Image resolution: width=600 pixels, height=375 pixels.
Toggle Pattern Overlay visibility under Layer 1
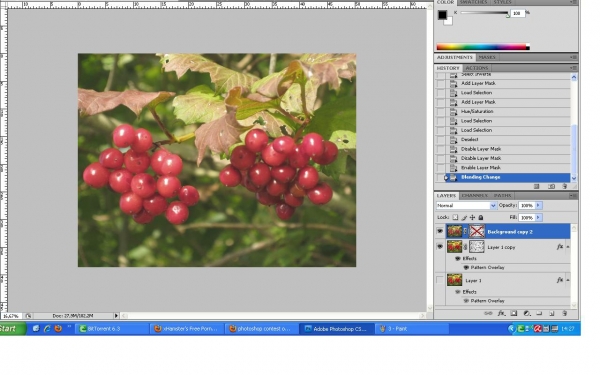tap(466, 301)
